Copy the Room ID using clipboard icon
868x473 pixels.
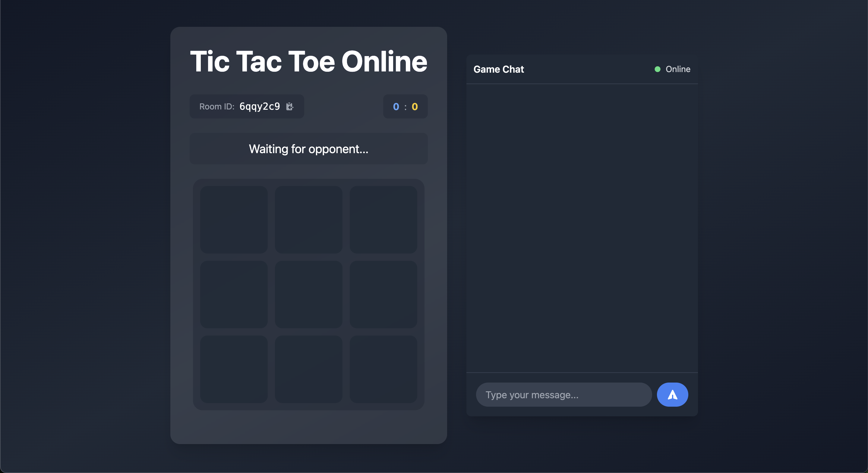pyautogui.click(x=290, y=106)
